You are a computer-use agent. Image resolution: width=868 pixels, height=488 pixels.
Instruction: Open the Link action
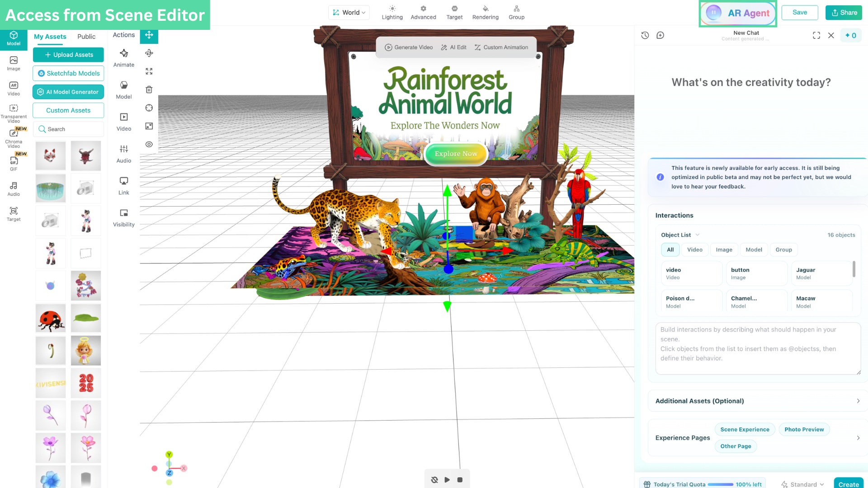pos(124,186)
